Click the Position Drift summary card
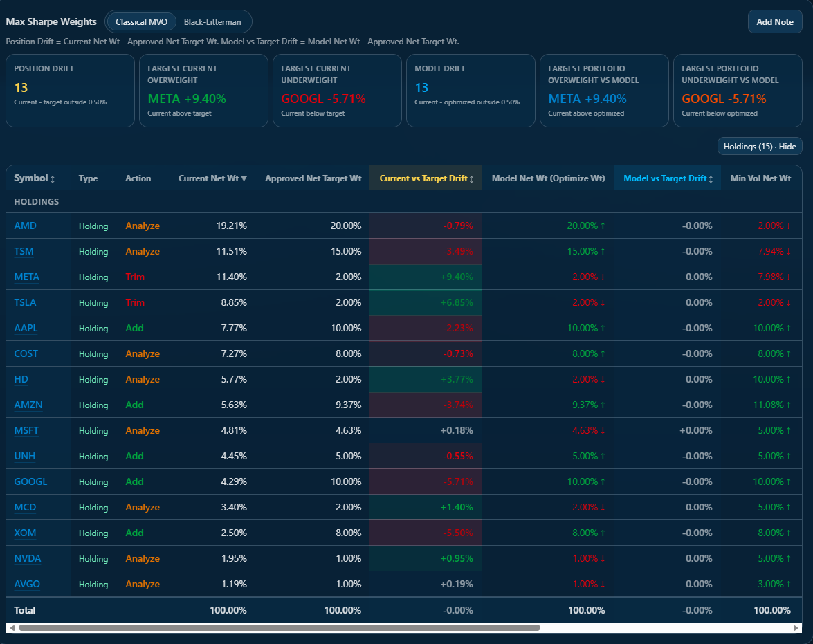 pyautogui.click(x=70, y=90)
